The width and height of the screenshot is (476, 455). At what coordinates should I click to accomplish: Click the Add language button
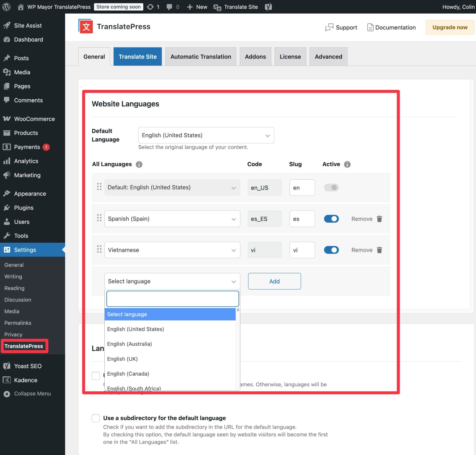pyautogui.click(x=274, y=281)
